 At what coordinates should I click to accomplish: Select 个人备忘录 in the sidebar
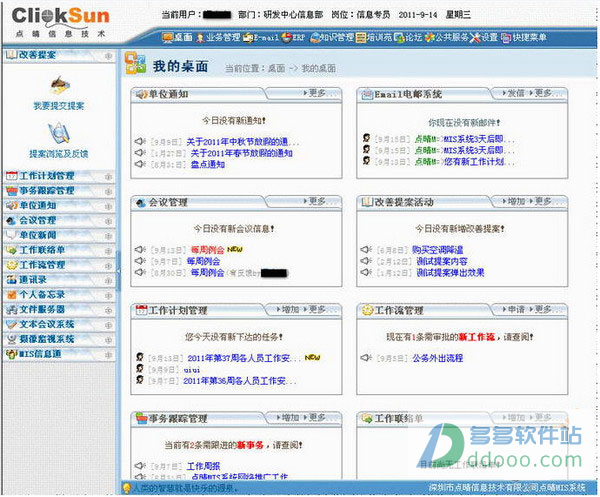59,295
